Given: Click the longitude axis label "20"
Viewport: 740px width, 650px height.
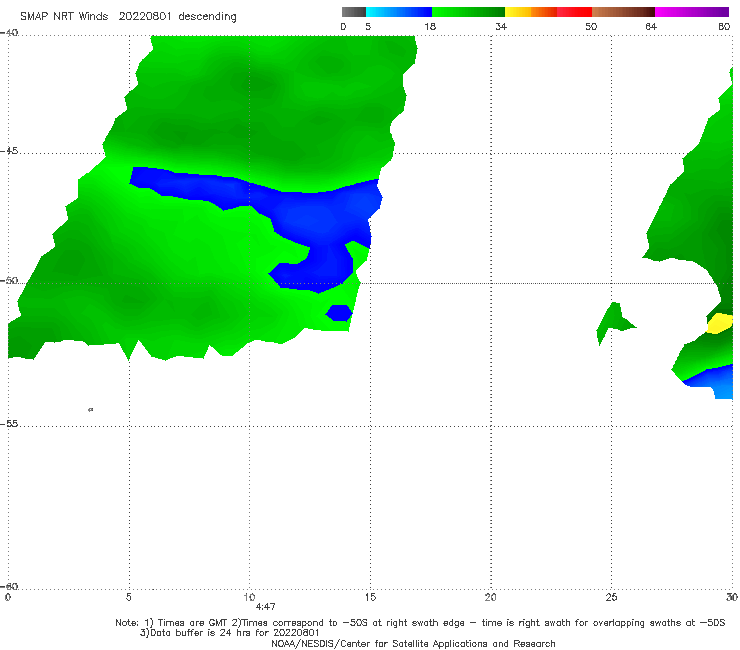Looking at the screenshot, I should click(490, 597).
